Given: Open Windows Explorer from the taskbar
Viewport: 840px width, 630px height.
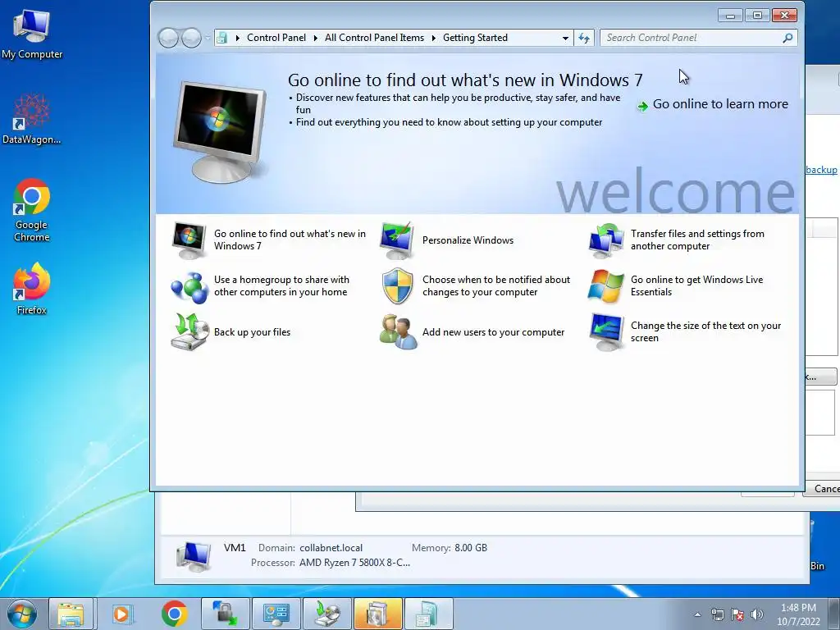Looking at the screenshot, I should [71, 614].
